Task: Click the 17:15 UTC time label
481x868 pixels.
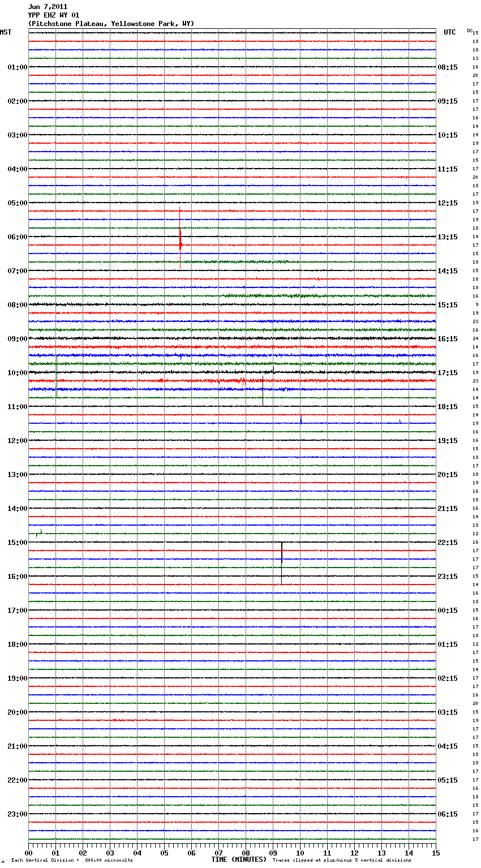Action: [x=448, y=373]
